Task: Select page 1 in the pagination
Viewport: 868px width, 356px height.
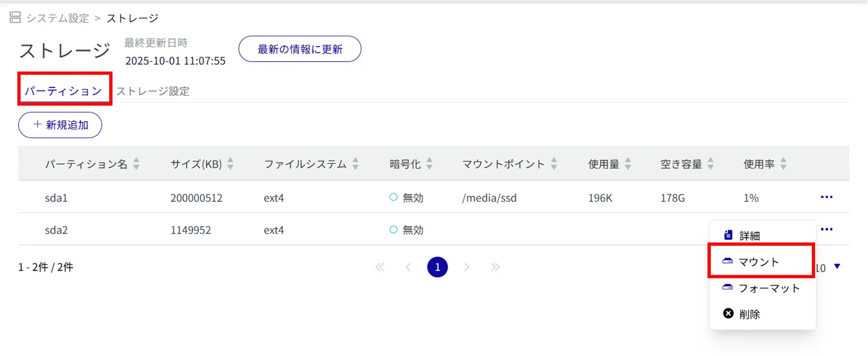Action: click(x=437, y=267)
